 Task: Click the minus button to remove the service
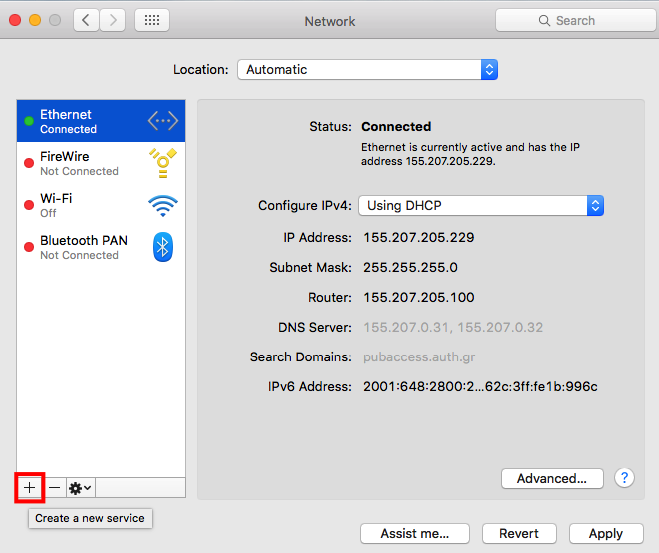[x=55, y=487]
